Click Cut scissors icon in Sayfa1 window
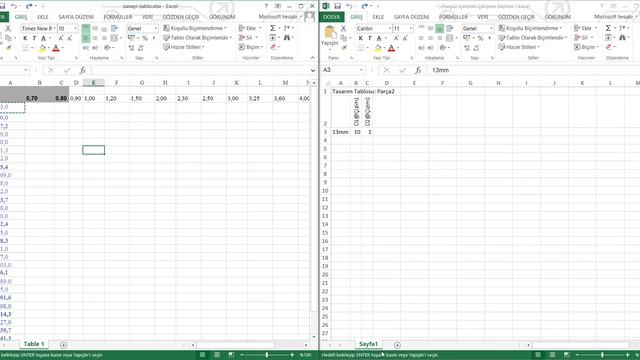 tap(343, 28)
